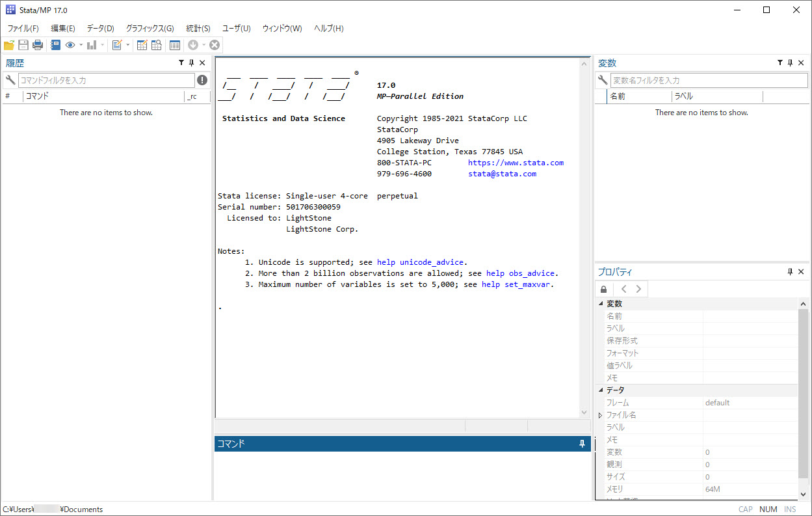The height and width of the screenshot is (516, 812).
Task: Expand the ファイル名 row
Action: click(x=601, y=415)
